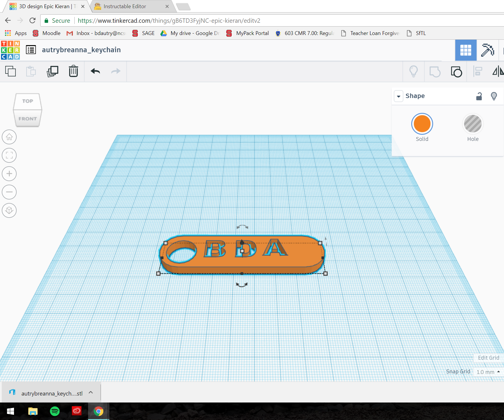This screenshot has height=420, width=504.
Task: Open File Explorer from taskbar
Action: pyautogui.click(x=33, y=411)
